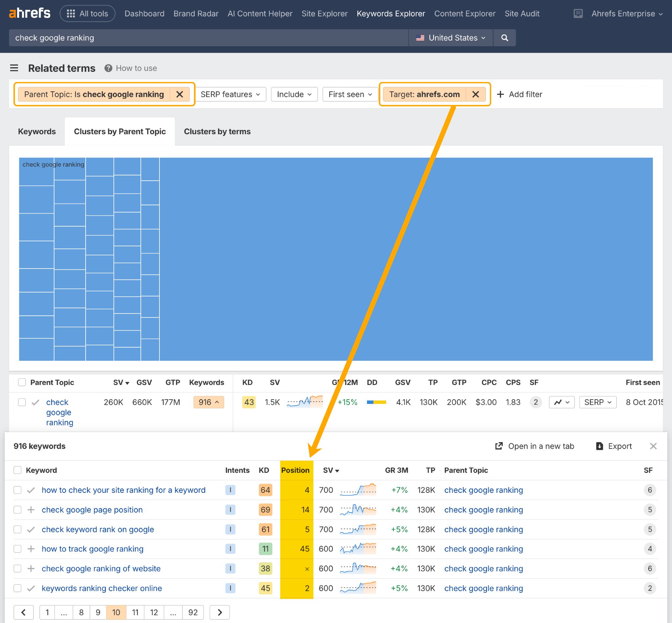Open the keyword how to track google ranking

[x=93, y=549]
